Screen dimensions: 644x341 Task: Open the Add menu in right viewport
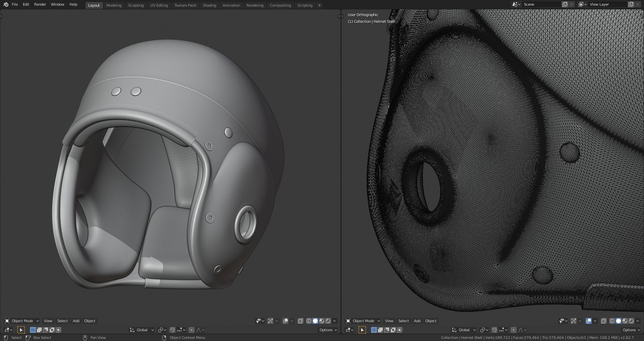click(417, 321)
